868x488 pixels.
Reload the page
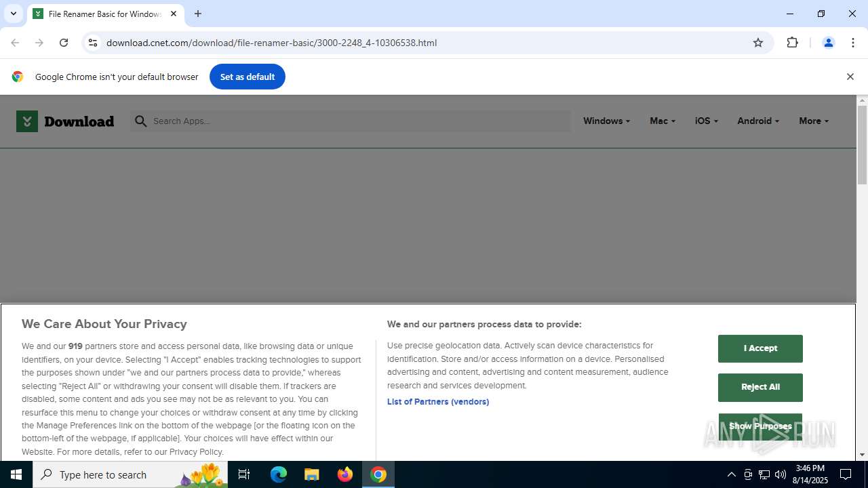click(64, 43)
